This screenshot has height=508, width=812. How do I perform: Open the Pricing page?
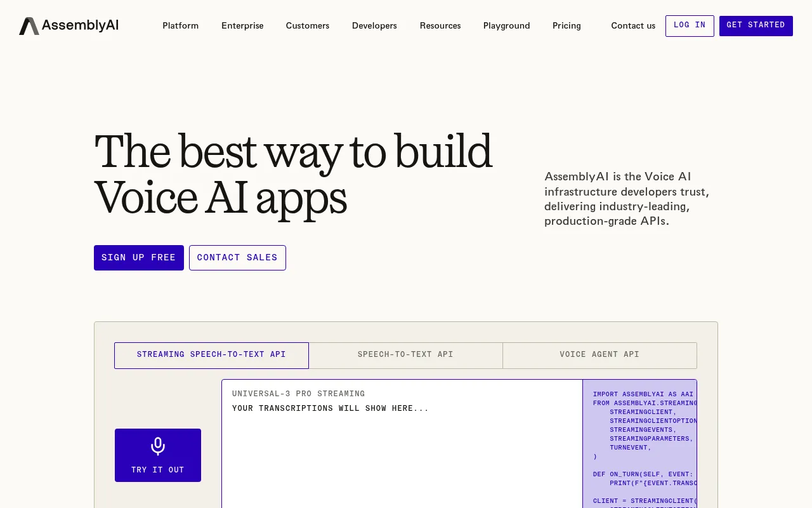click(566, 26)
